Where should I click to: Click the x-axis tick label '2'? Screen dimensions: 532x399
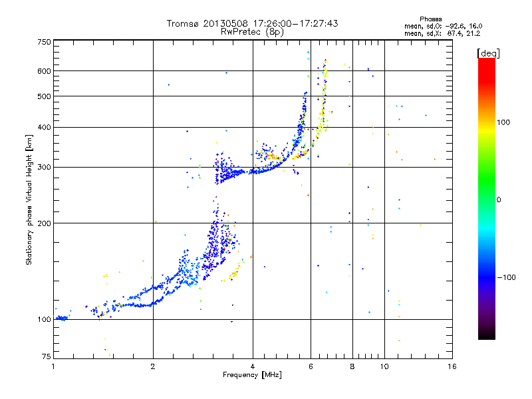pyautogui.click(x=153, y=366)
